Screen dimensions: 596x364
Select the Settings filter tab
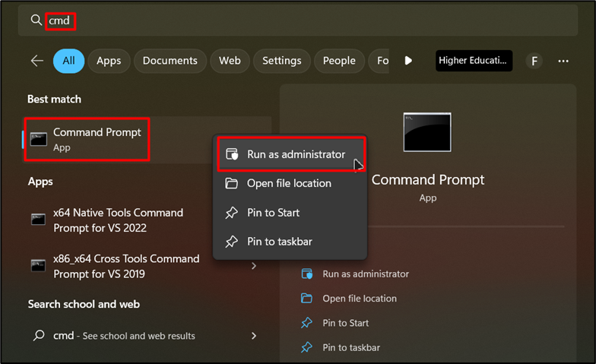[x=282, y=61]
